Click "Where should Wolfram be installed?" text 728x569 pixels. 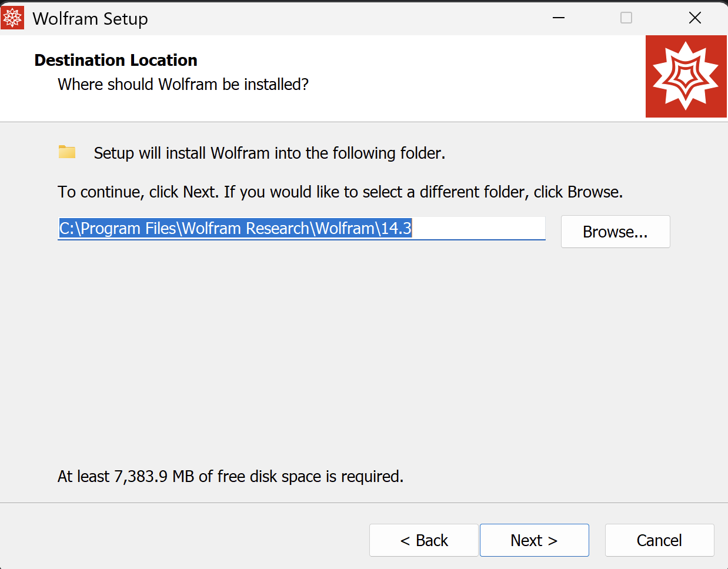tap(183, 85)
